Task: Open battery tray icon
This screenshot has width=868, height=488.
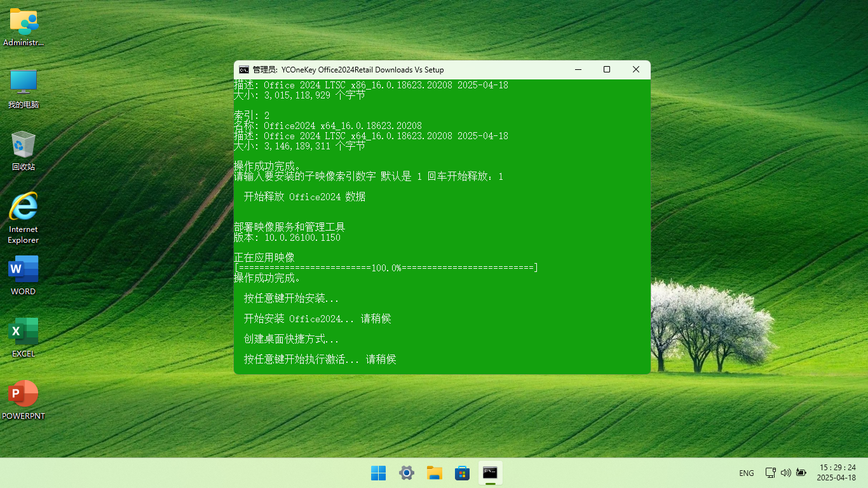Action: click(x=801, y=473)
